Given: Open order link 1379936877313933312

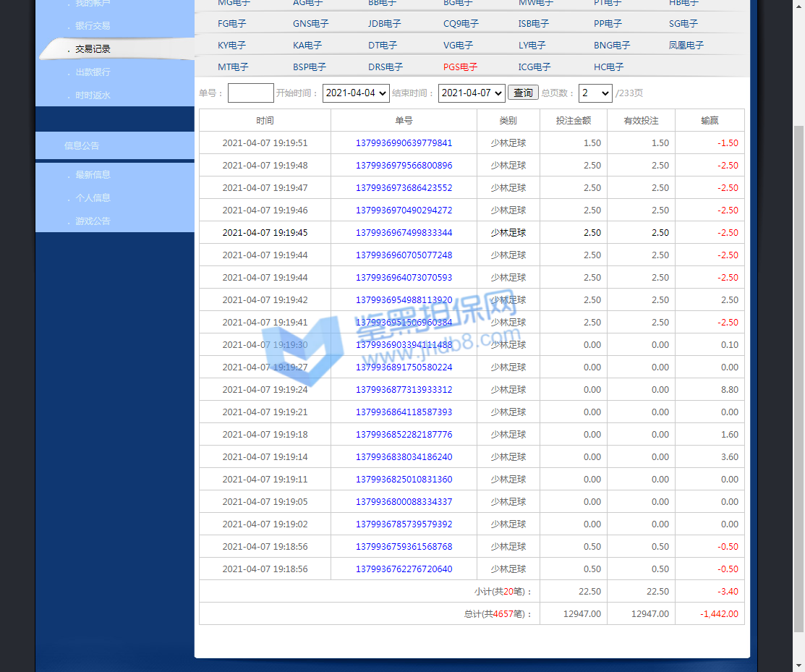Looking at the screenshot, I should tap(404, 390).
